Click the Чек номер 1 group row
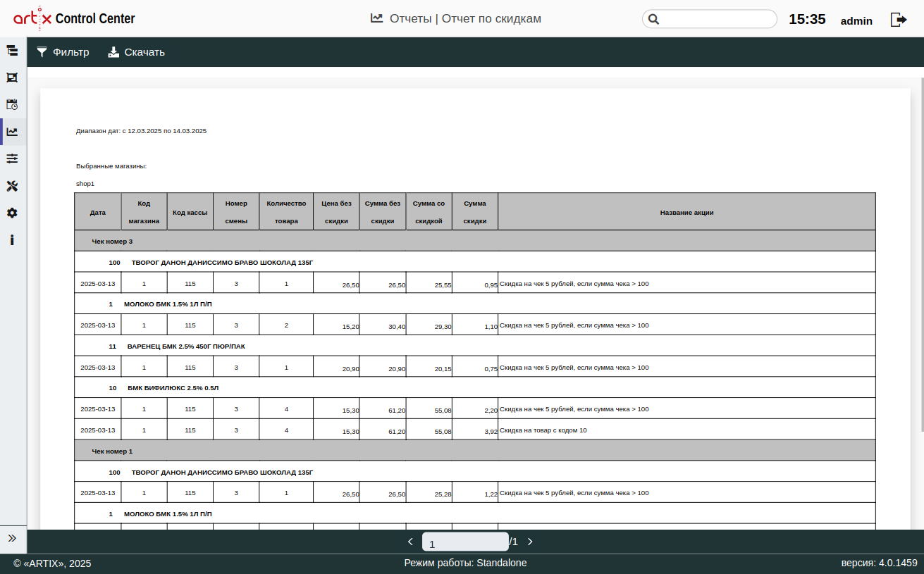This screenshot has height=574, width=924. [x=475, y=451]
